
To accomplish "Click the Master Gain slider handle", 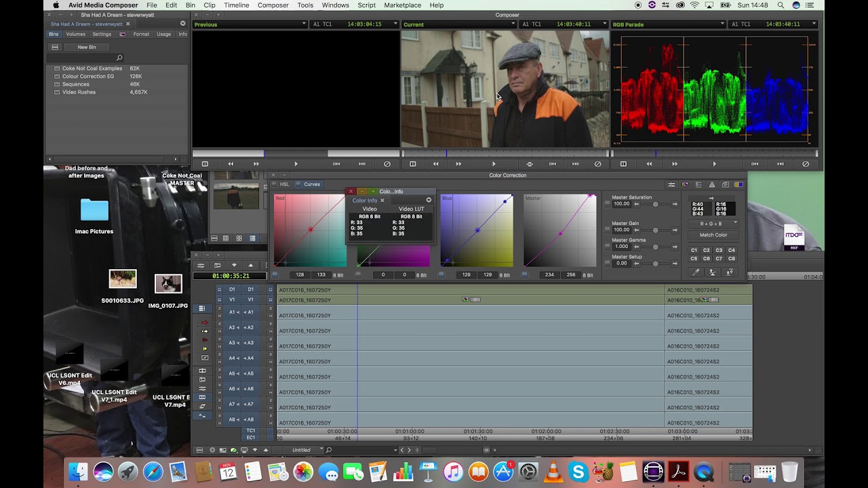I will coord(655,230).
